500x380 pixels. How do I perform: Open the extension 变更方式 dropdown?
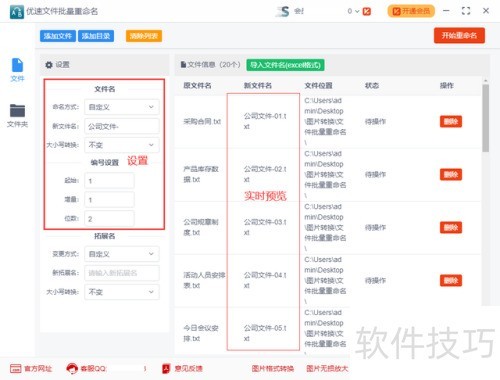[122, 254]
